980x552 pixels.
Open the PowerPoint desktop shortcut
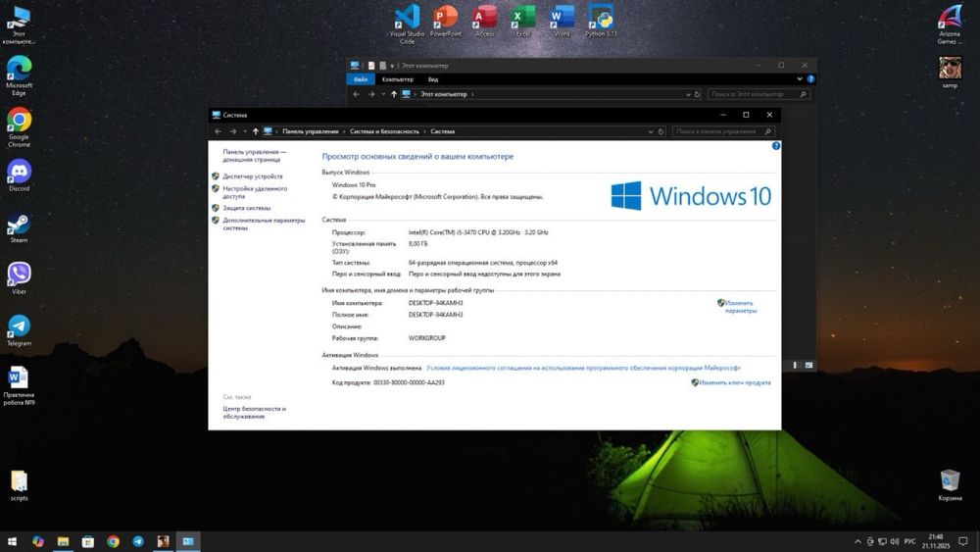(446, 21)
